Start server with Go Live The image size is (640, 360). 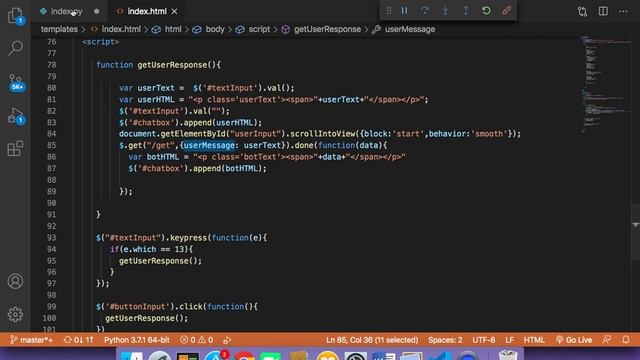pos(574,340)
